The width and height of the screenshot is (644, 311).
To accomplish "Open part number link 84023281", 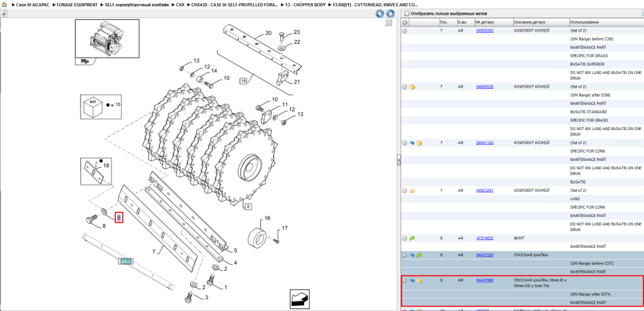I will click(x=485, y=191).
